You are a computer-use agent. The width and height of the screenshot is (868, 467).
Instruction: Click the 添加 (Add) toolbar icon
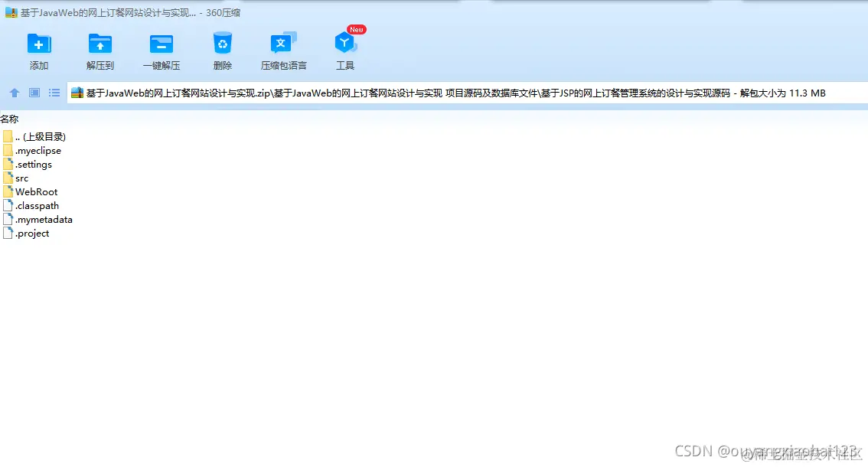(x=39, y=44)
